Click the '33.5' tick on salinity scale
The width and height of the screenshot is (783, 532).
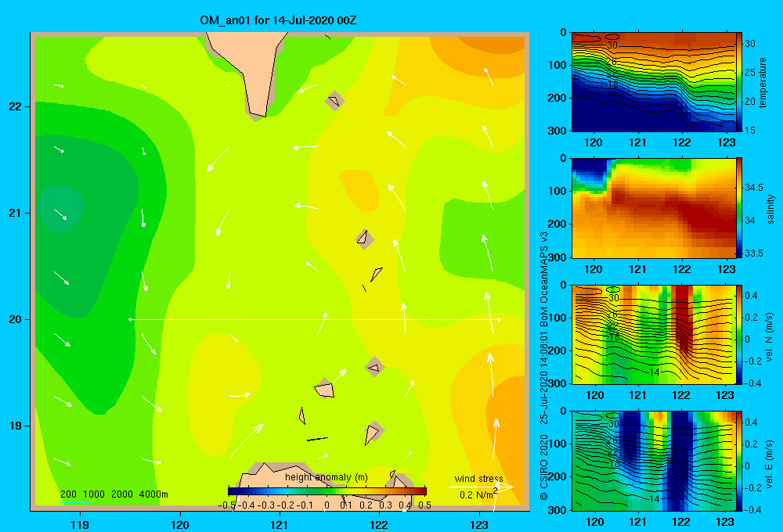(x=753, y=253)
